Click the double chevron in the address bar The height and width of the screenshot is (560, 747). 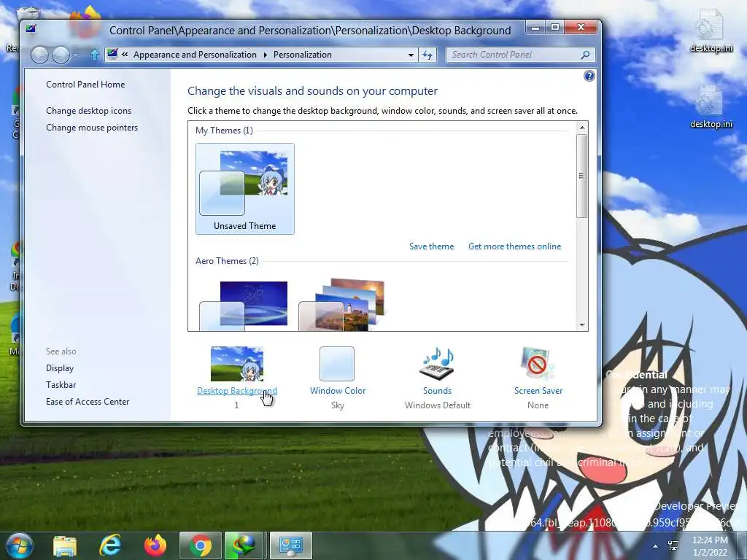pyautogui.click(x=125, y=54)
